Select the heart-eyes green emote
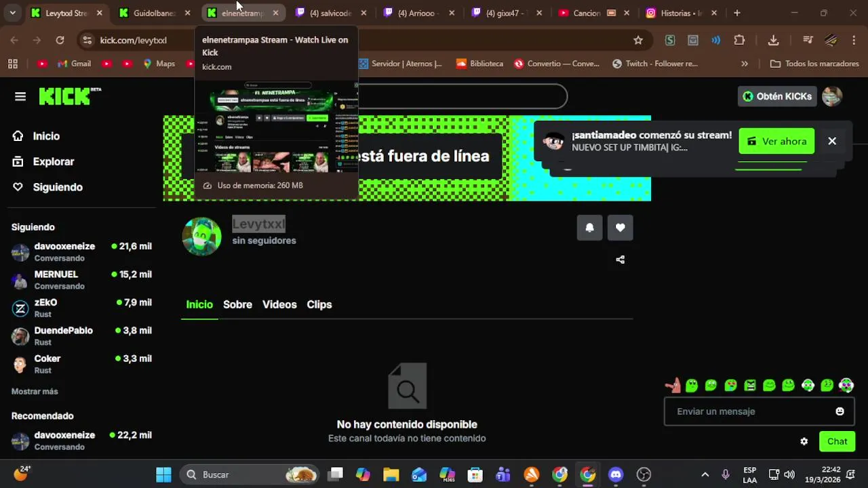868x488 pixels. click(x=730, y=386)
